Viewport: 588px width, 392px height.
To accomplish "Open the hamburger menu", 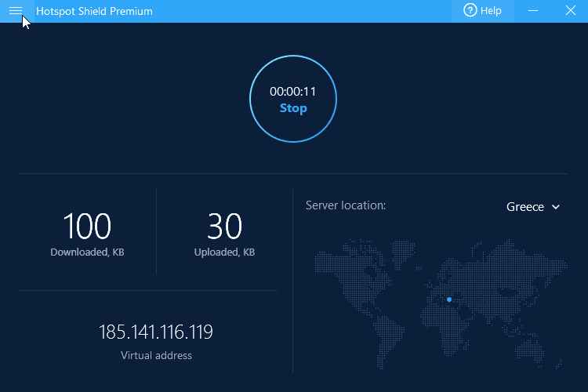I will (16, 11).
